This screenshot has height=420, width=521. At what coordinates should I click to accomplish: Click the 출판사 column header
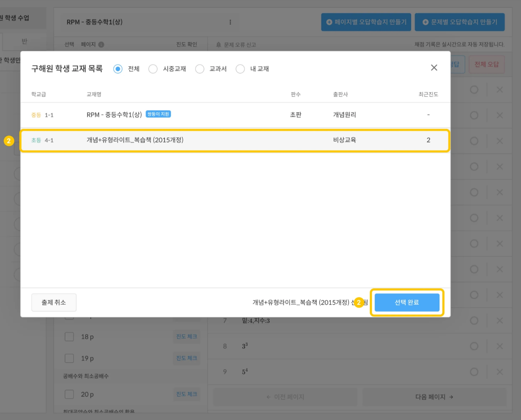click(x=341, y=94)
